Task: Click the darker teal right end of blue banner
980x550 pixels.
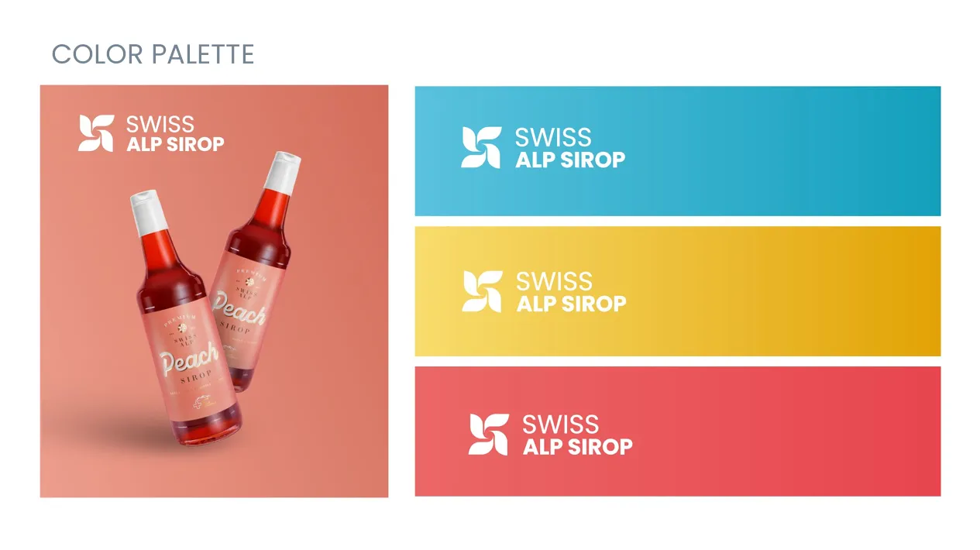Action: click(914, 151)
